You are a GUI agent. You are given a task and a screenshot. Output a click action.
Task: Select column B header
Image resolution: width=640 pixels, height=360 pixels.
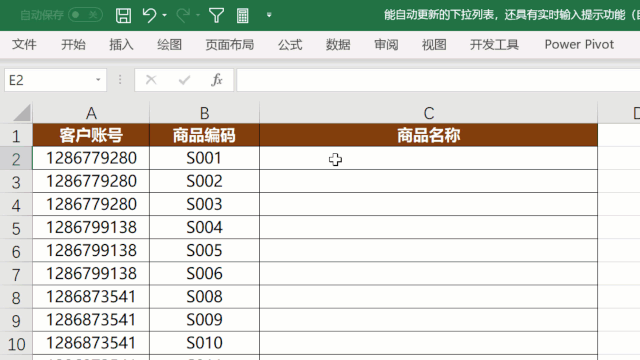tap(204, 113)
